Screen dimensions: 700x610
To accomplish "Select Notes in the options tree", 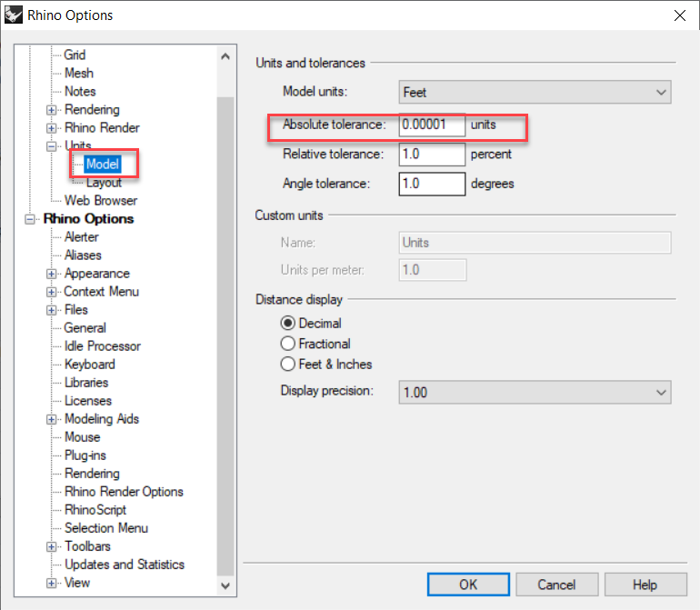I will coord(80,91).
